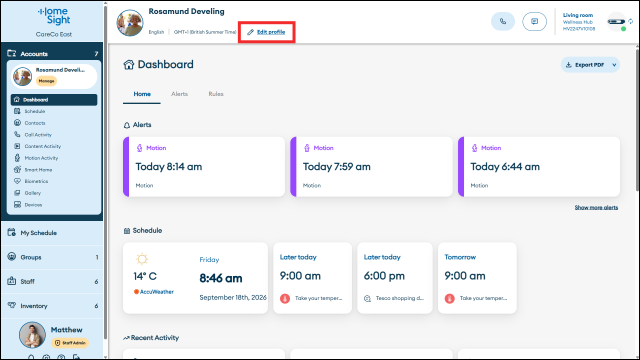640x360 pixels.
Task: Click the 'CareCo East' organization text
Action: [54, 34]
